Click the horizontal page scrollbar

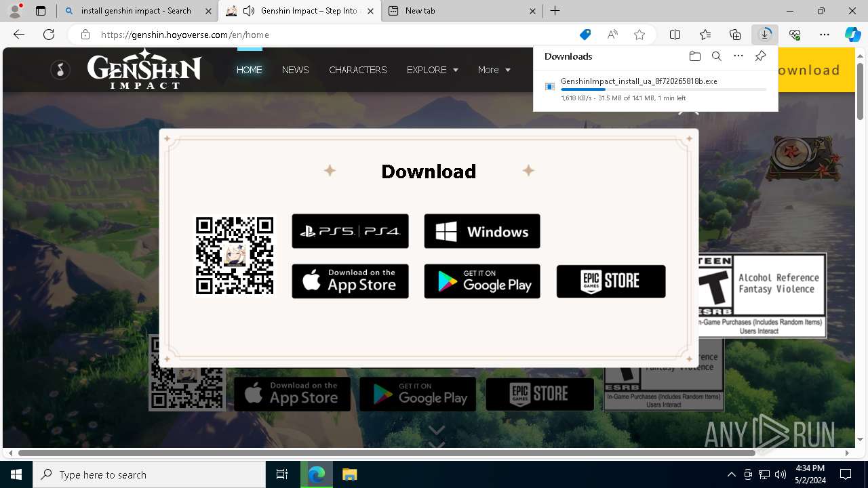click(x=387, y=453)
